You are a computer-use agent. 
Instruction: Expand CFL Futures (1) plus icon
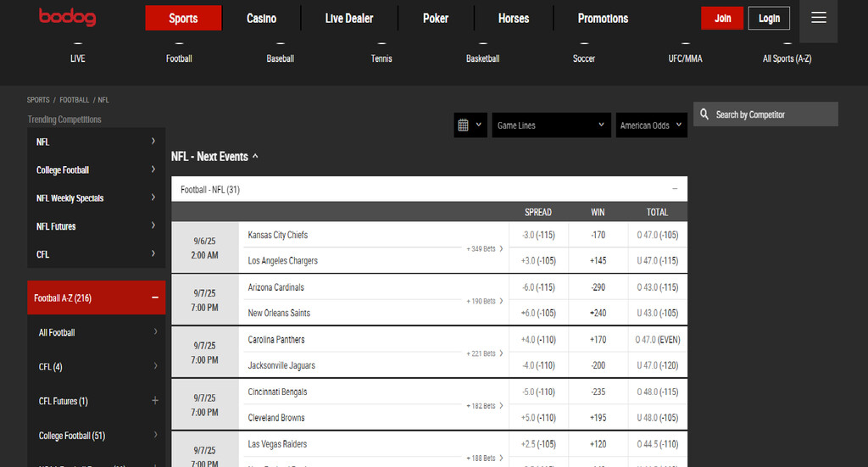point(155,401)
